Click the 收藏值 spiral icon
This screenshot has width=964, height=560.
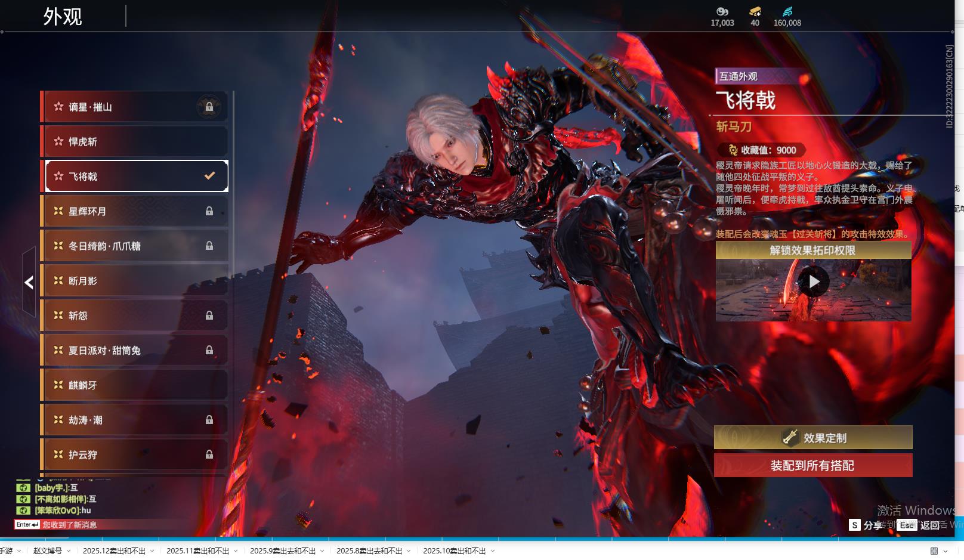733,150
